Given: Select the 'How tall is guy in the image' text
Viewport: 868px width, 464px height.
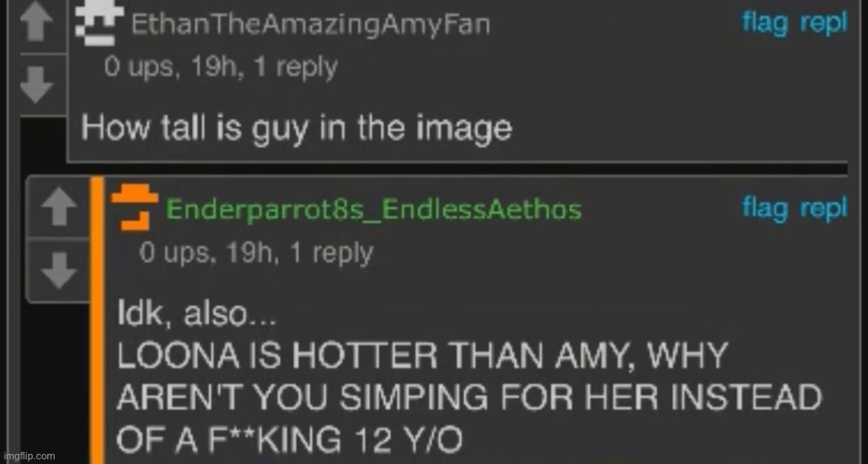Looking at the screenshot, I should 297,129.
